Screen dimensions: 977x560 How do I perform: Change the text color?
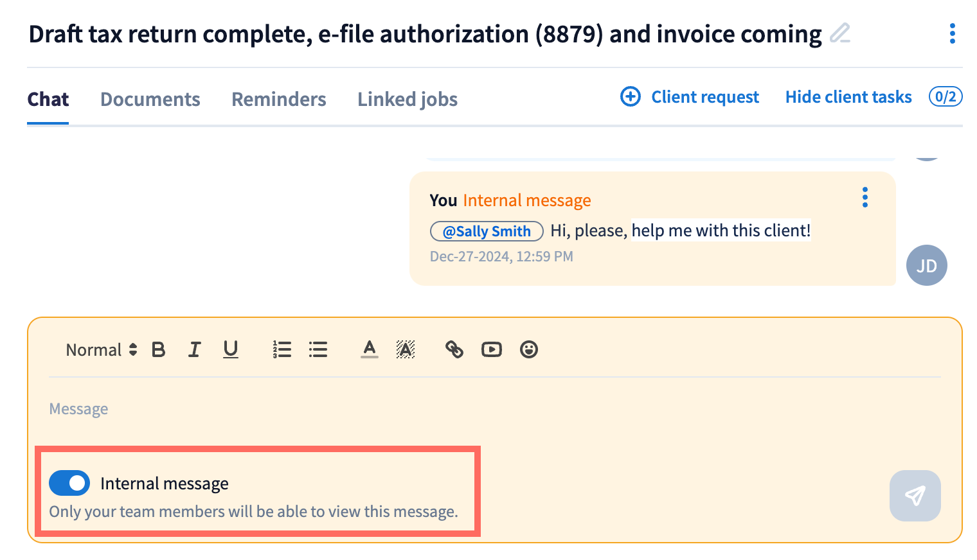370,349
